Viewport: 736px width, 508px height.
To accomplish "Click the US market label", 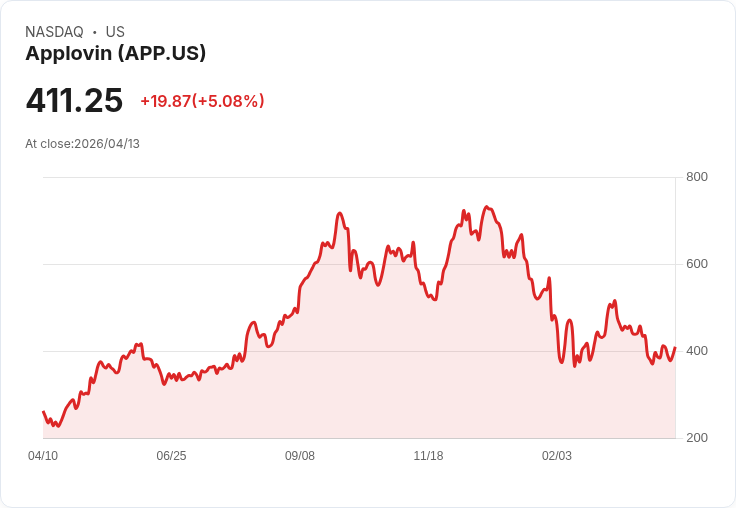I will click(x=115, y=32).
